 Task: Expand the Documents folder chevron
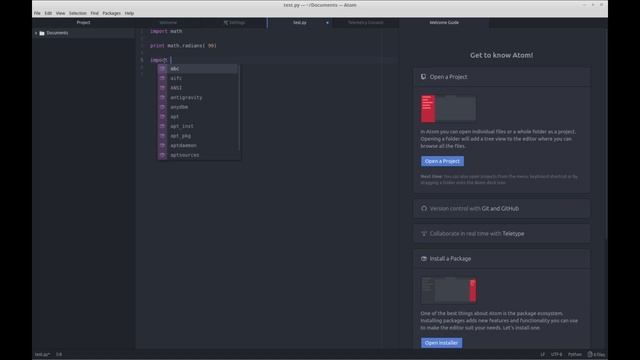pyautogui.click(x=36, y=33)
